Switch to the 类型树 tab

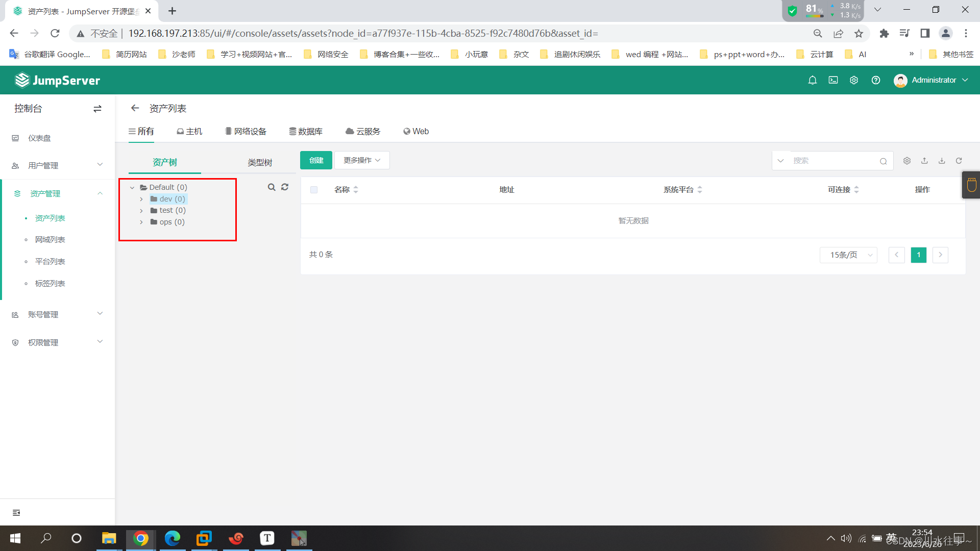coord(260,163)
